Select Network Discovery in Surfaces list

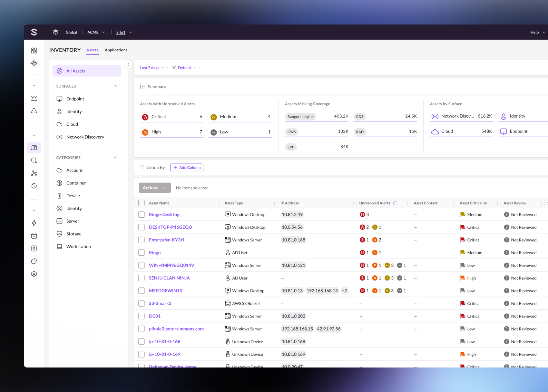pyautogui.click(x=85, y=137)
